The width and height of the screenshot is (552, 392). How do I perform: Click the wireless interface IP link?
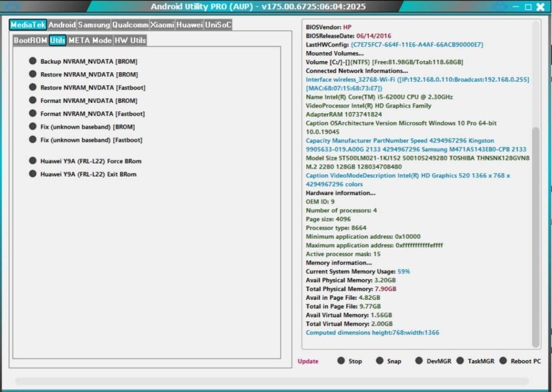coord(412,79)
